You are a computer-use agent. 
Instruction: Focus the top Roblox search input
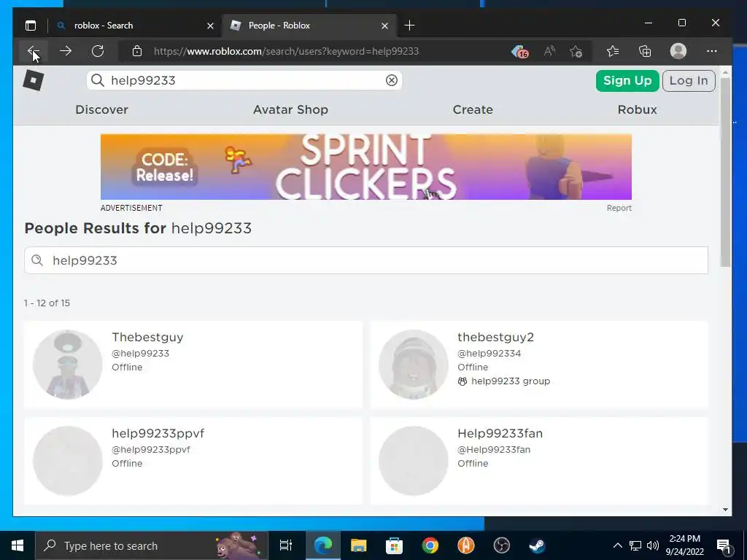coord(244,80)
